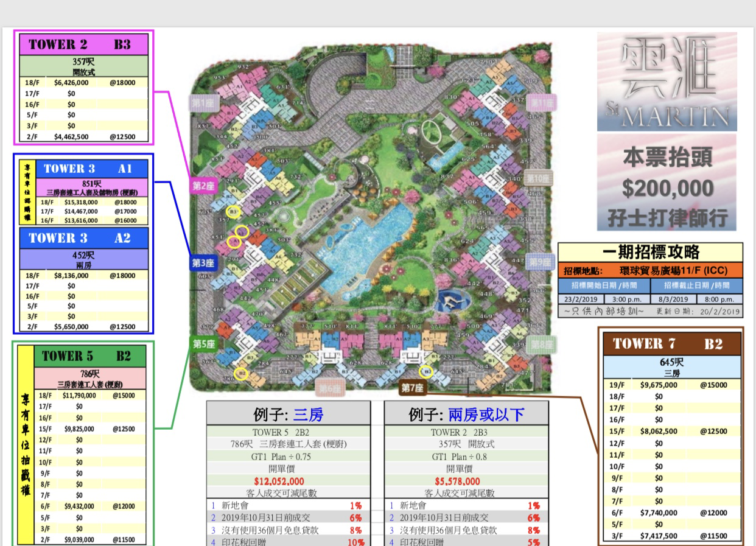Click the 第2座 tower label on the map
This screenshot has width=756, height=546.
tap(203, 186)
